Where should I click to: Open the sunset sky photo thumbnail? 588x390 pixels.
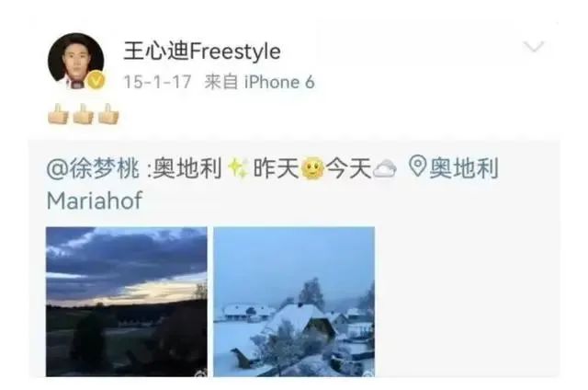pos(127,302)
